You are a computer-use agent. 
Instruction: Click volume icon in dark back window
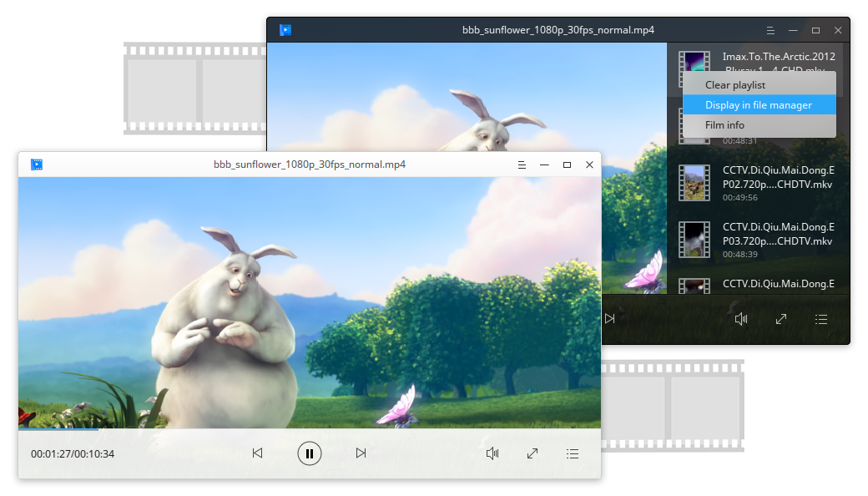click(740, 319)
